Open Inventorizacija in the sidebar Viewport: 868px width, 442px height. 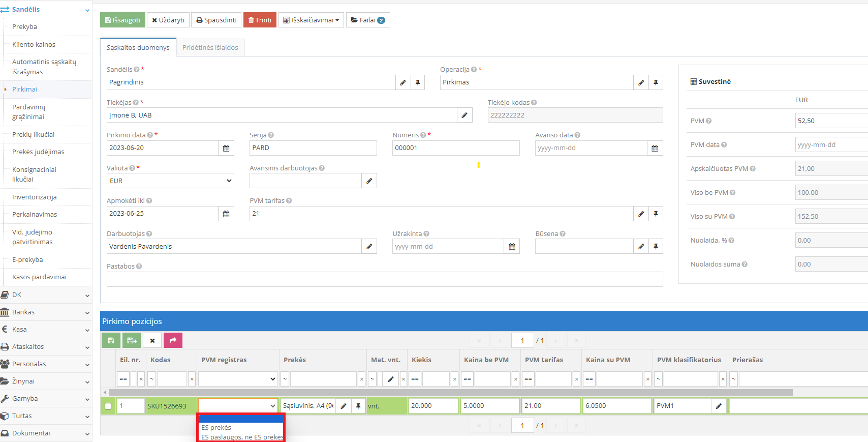click(x=34, y=197)
